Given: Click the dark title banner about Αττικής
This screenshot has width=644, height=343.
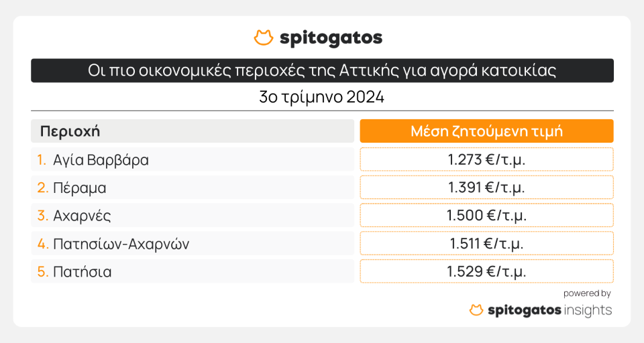Looking at the screenshot, I should coord(322,70).
